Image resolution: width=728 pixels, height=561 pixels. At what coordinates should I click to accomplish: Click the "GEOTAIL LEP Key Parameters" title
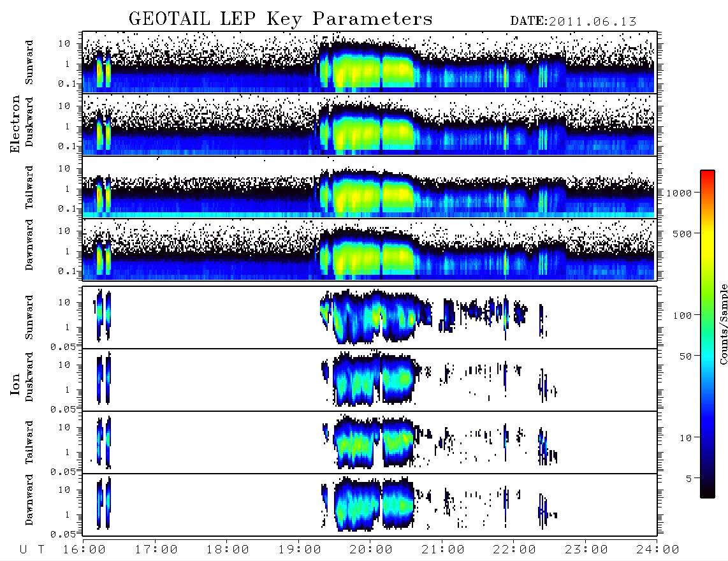click(280, 19)
